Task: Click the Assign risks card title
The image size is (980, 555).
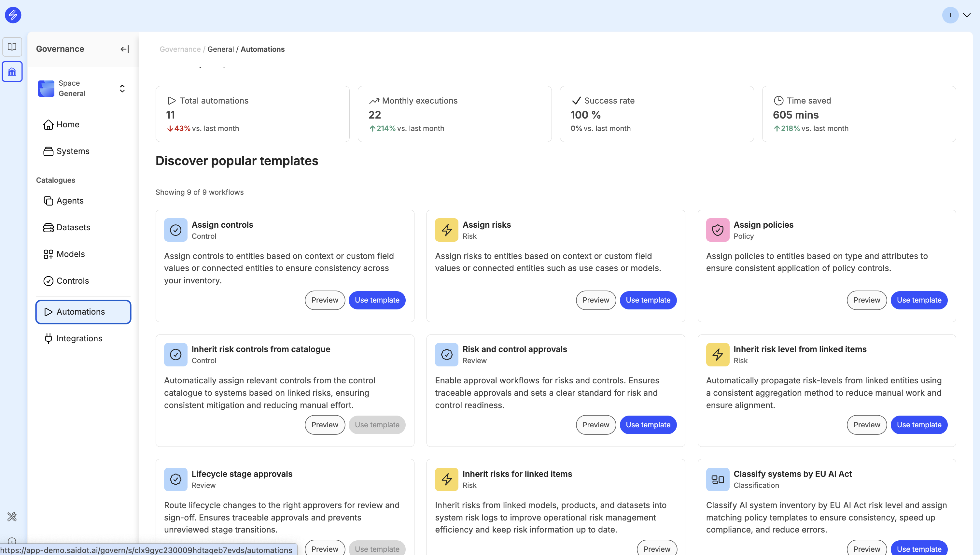Action: click(486, 224)
